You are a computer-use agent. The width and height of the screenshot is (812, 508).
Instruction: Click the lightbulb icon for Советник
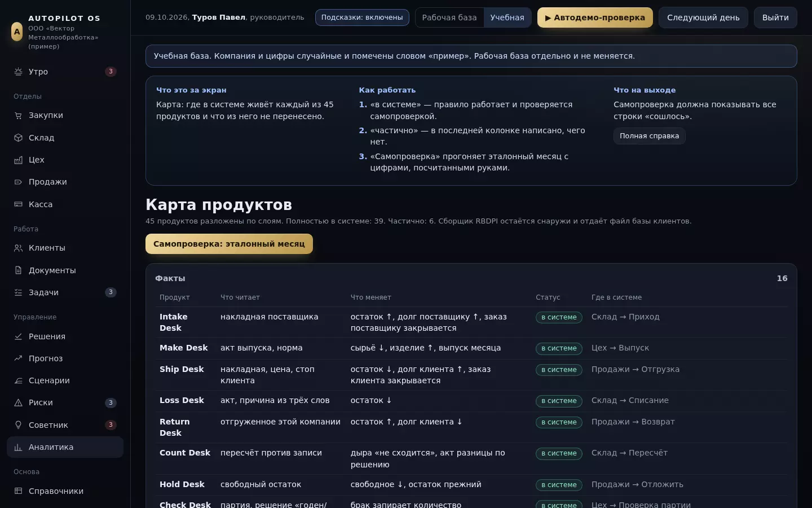coord(18,425)
